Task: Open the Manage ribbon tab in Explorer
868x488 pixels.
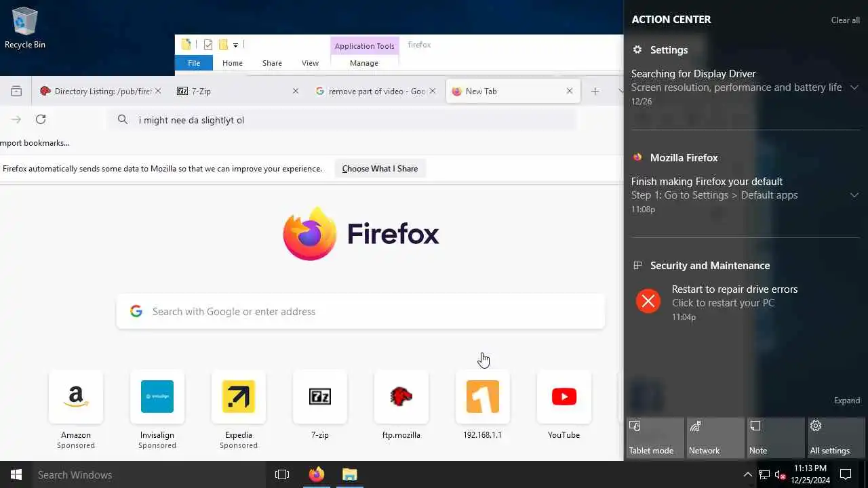Action: tap(364, 63)
